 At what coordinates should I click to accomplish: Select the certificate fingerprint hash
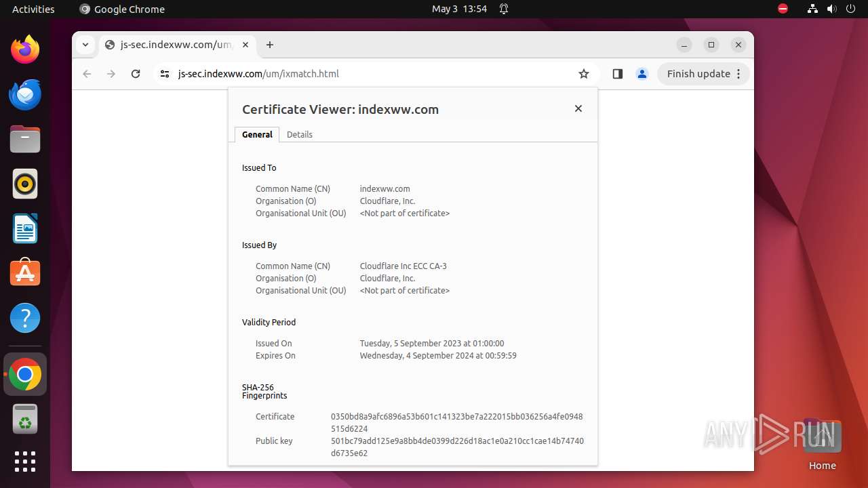tap(456, 422)
